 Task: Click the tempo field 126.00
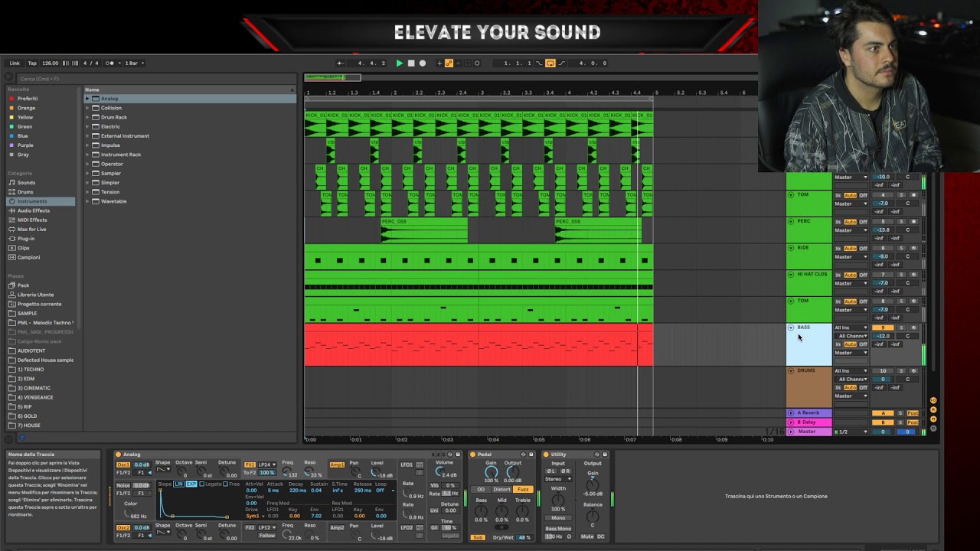(x=50, y=63)
